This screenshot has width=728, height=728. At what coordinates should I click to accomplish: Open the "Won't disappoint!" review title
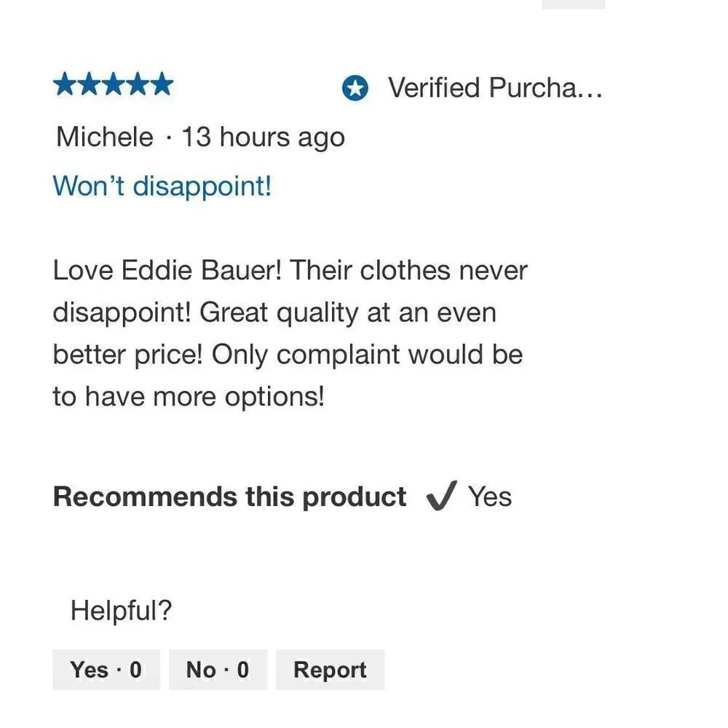click(162, 186)
